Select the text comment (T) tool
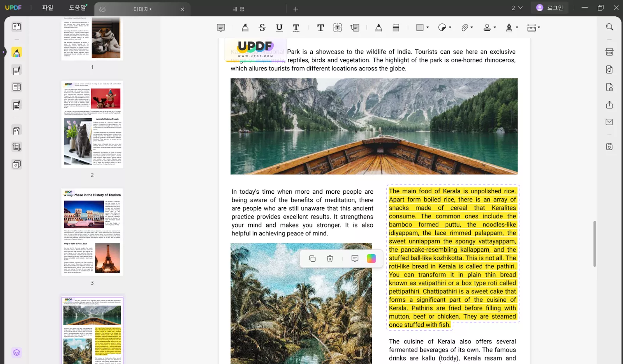The width and height of the screenshot is (623, 364). [x=320, y=28]
